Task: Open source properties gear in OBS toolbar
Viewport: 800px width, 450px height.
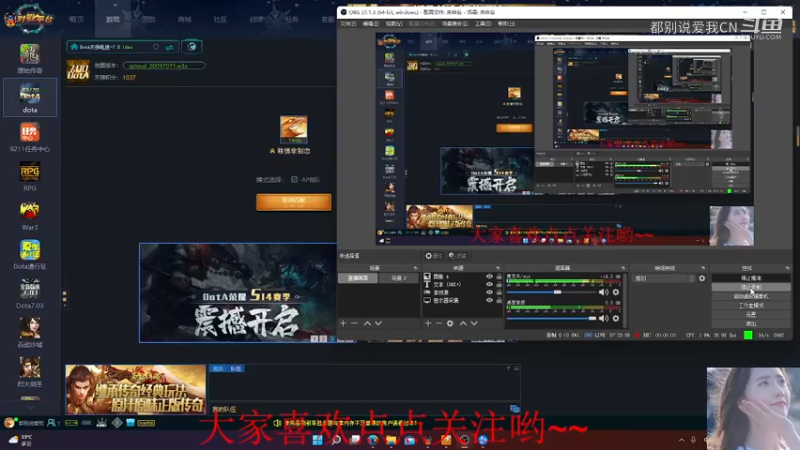Action: [429, 256]
